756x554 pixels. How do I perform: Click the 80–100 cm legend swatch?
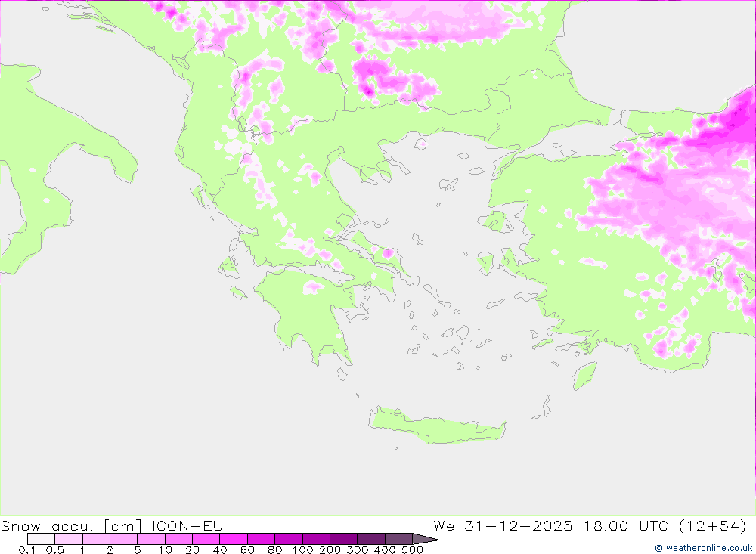288,539
